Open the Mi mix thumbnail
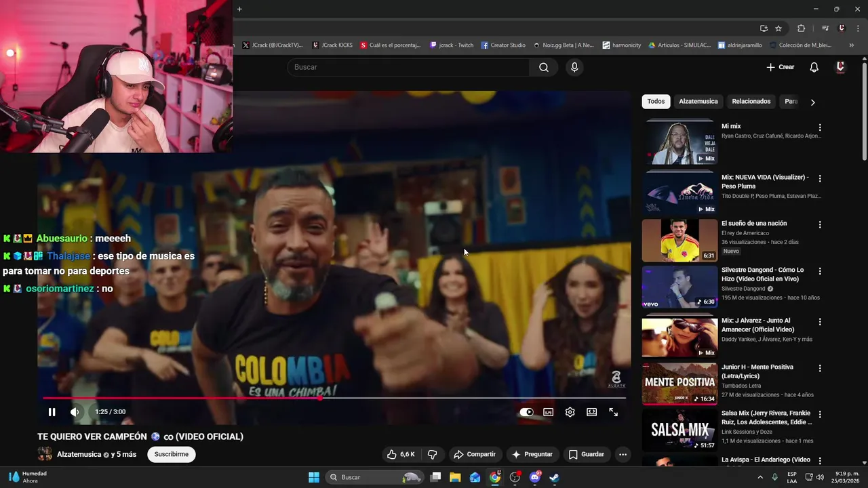This screenshot has width=868, height=488. click(x=679, y=142)
